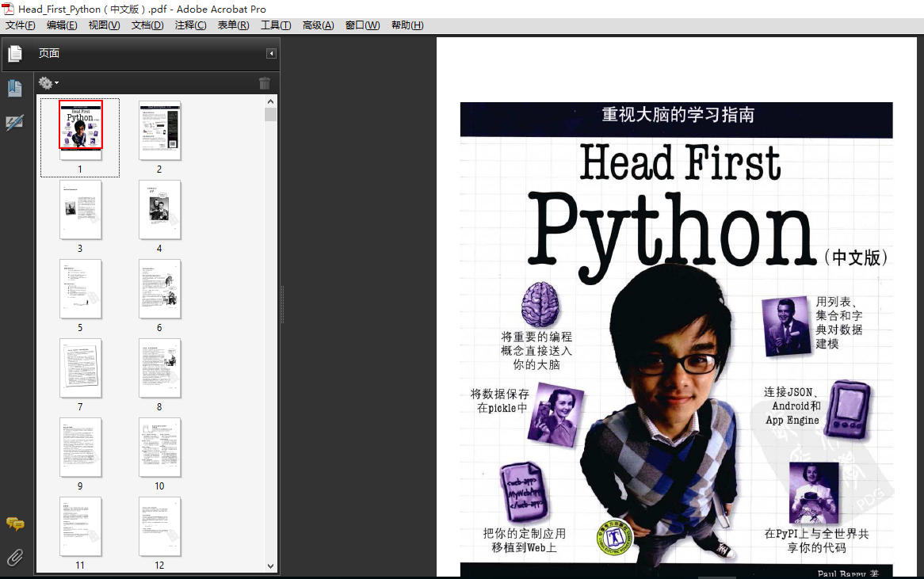
Task: Select page 5 thumbnail
Action: 81,288
